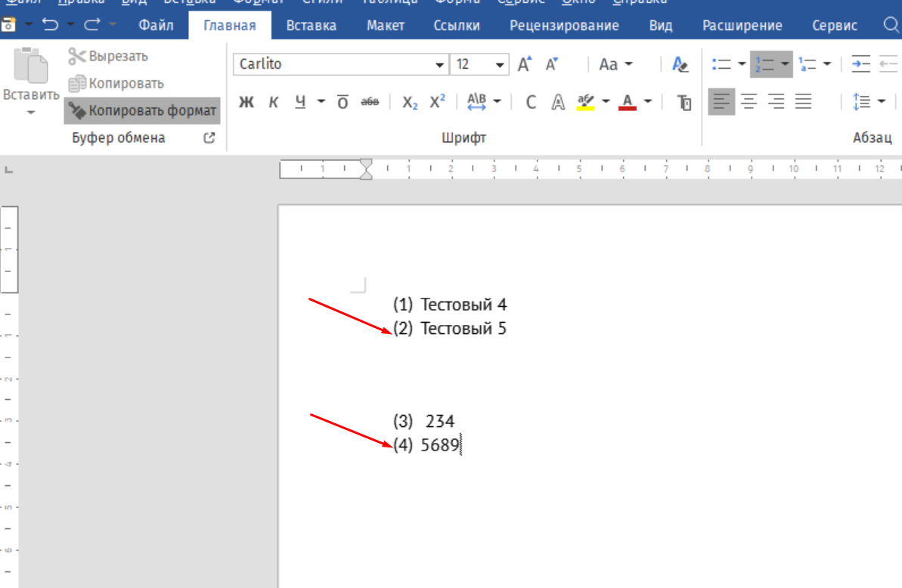The image size is (902, 588).
Task: Toggle bold (Ж) formatting
Action: (246, 102)
